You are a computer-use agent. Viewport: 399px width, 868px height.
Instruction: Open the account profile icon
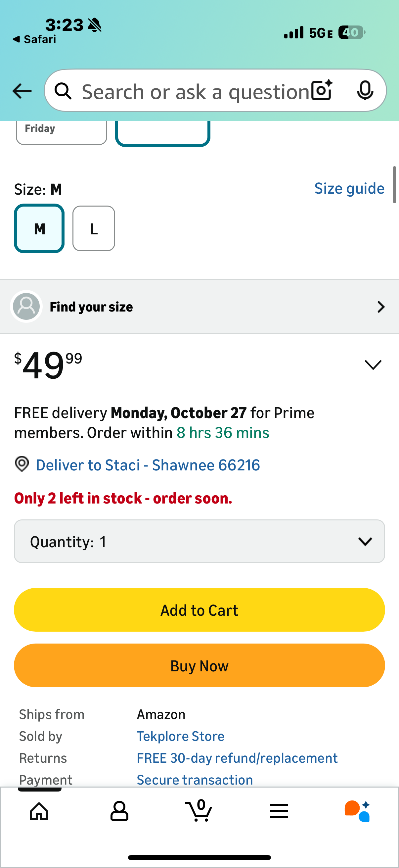[x=119, y=811]
